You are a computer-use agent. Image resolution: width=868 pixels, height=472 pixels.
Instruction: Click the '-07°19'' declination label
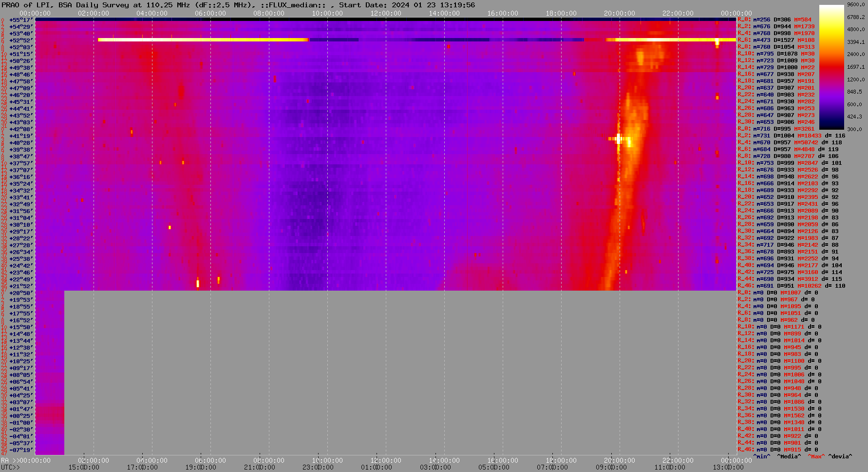21,450
